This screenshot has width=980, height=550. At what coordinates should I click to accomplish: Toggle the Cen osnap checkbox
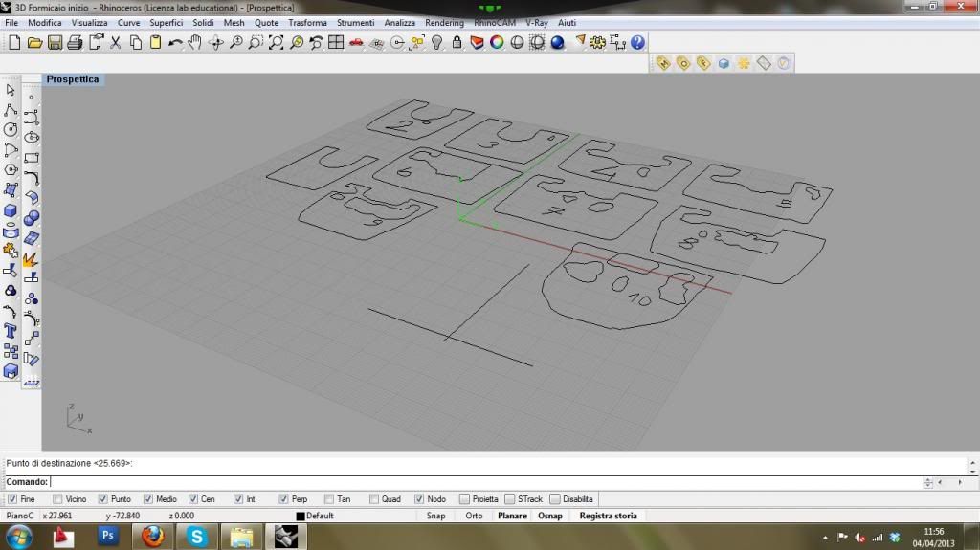[x=193, y=499]
